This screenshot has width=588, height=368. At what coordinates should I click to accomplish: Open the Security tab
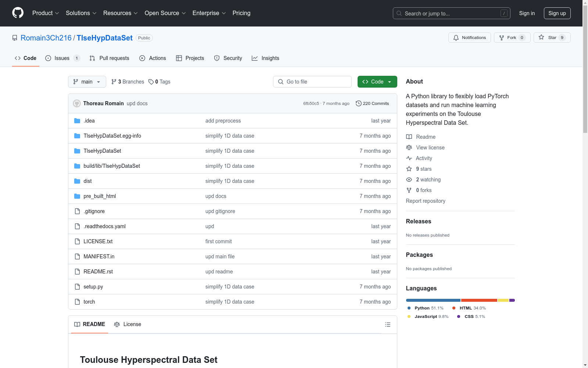(x=228, y=58)
